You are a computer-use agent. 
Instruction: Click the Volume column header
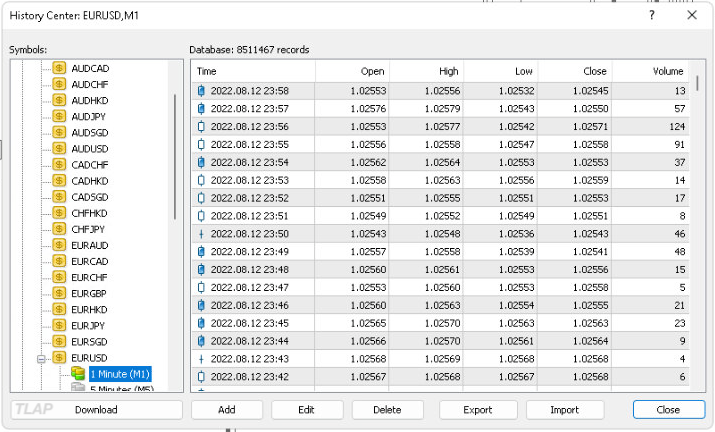point(651,71)
